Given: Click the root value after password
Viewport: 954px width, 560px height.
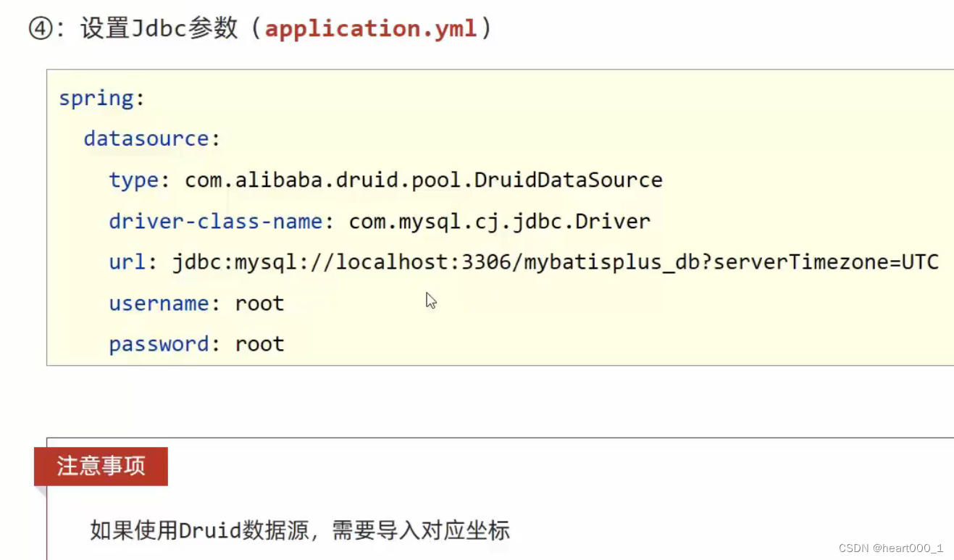Looking at the screenshot, I should (x=259, y=343).
